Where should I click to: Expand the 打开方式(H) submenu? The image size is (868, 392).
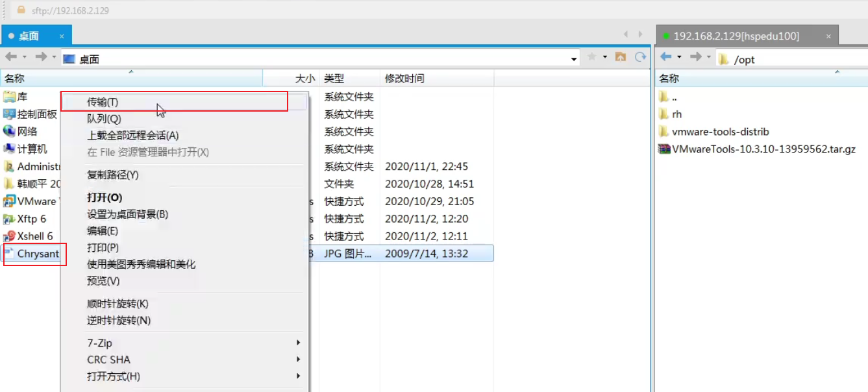pos(184,376)
